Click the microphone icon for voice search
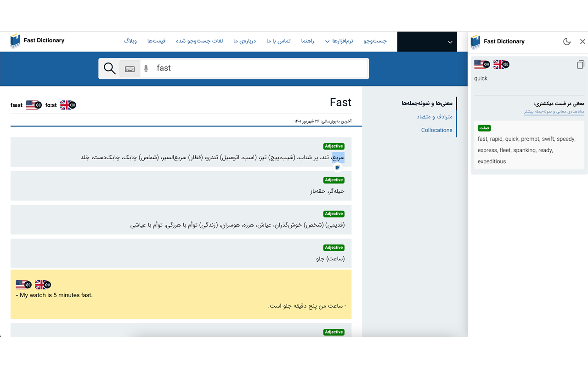 click(x=146, y=68)
